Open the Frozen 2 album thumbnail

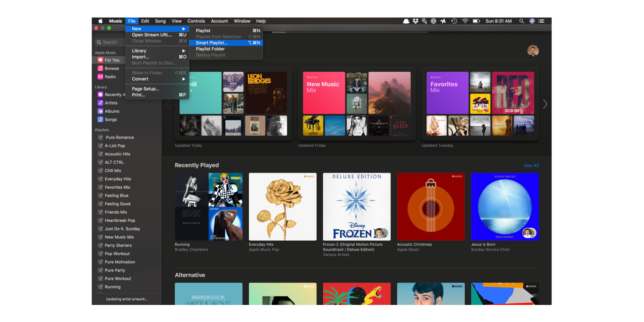pos(356,207)
